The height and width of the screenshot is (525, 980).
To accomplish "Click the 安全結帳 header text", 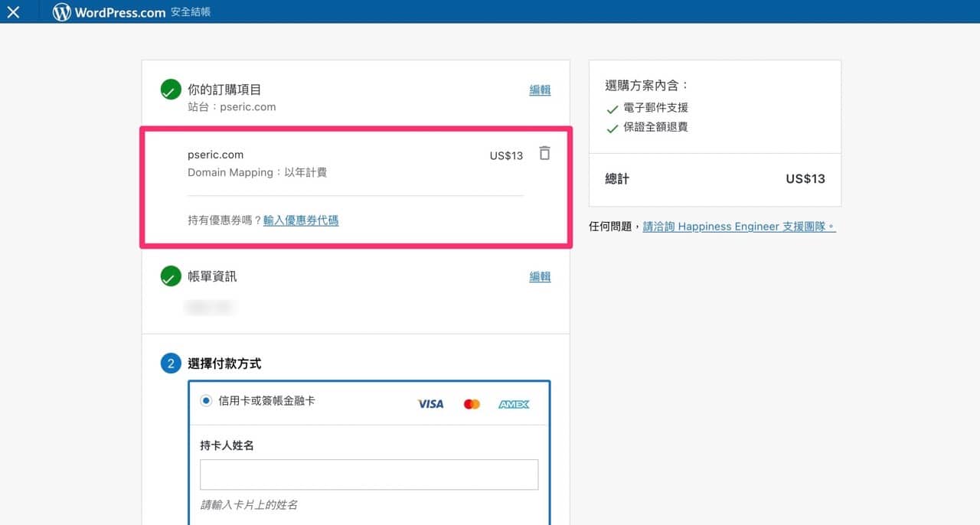I will click(191, 12).
